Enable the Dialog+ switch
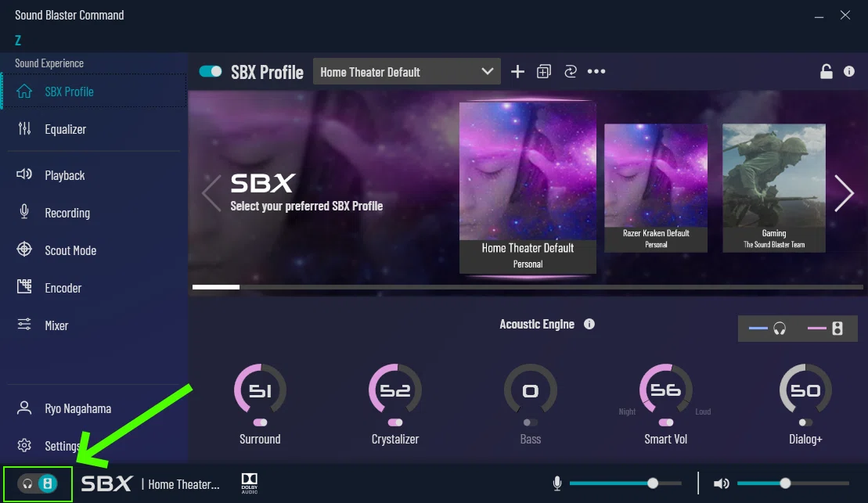 click(805, 422)
